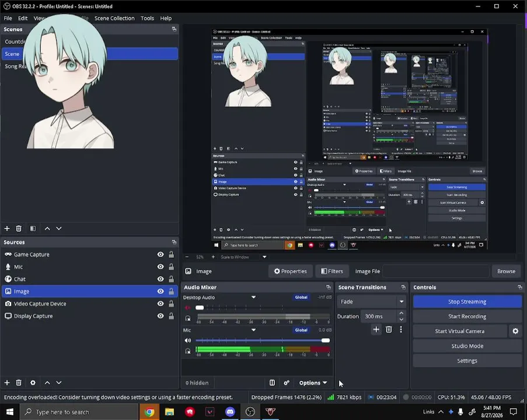Move source up in Sources toolbar

(x=47, y=383)
